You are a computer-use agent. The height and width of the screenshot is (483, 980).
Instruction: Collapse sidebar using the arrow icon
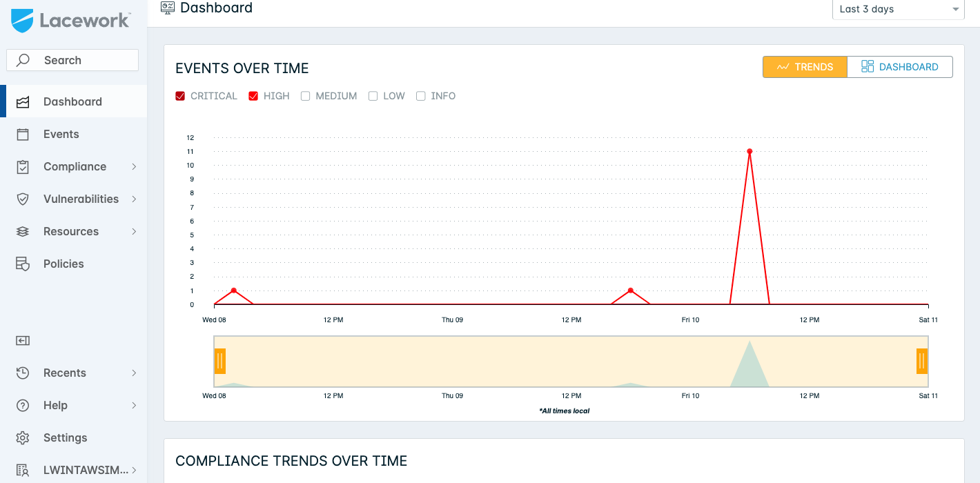[x=23, y=340]
